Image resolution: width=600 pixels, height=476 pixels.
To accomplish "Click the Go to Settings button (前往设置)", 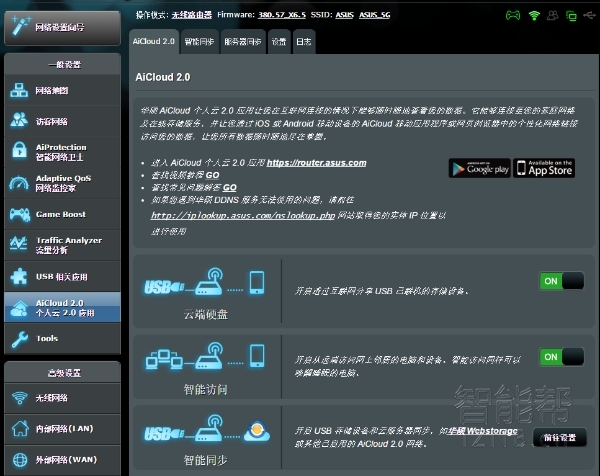I will pyautogui.click(x=560, y=437).
